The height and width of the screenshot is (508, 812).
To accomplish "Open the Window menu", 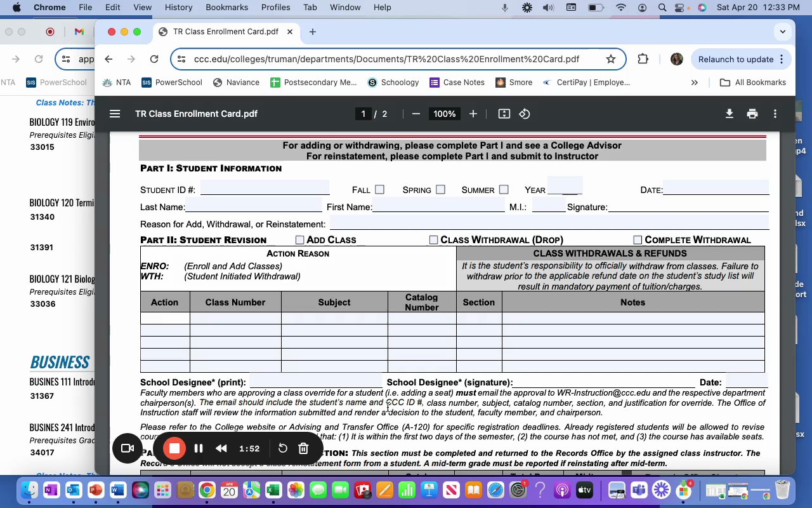I will coord(345,8).
